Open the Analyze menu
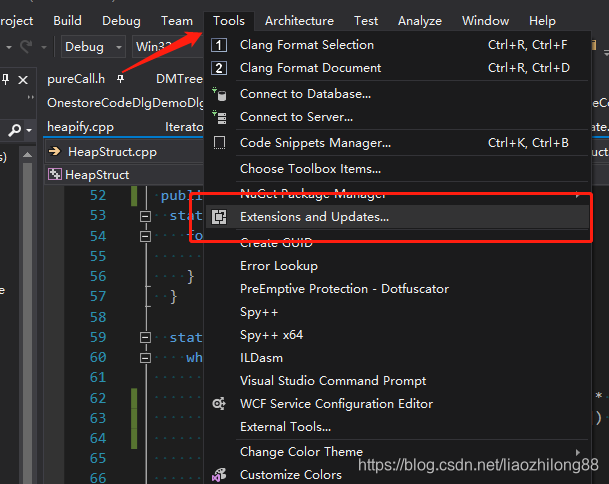 [419, 21]
